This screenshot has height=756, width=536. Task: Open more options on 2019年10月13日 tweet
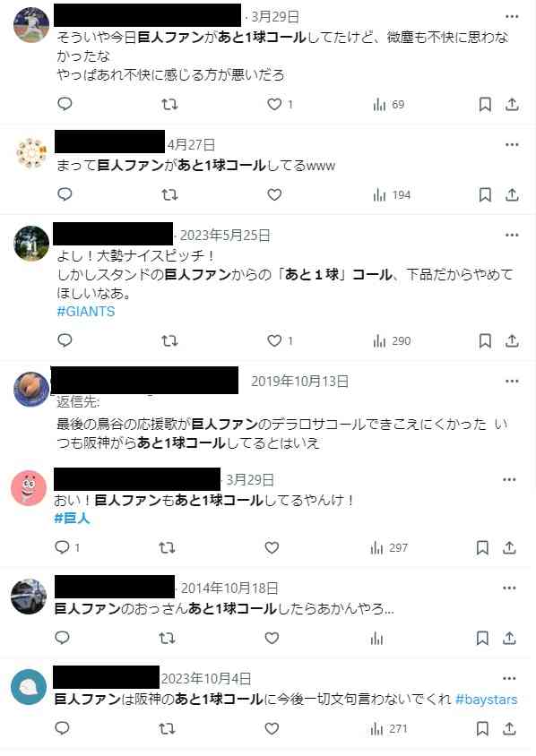(x=512, y=382)
